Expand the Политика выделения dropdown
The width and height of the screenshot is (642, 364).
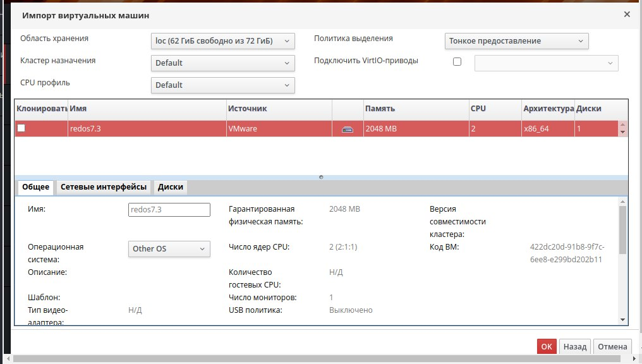pos(517,41)
